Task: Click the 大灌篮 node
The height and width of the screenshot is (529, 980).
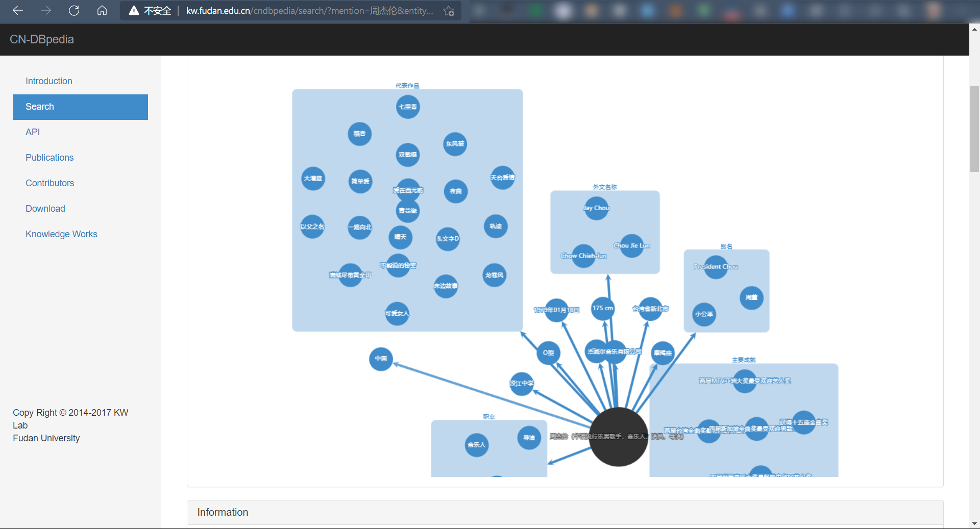Action: pyautogui.click(x=313, y=179)
